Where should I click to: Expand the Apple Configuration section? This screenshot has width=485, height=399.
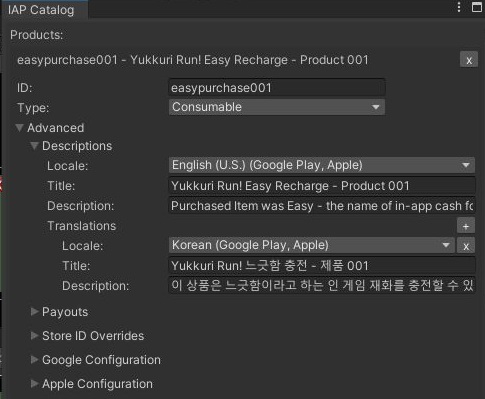point(34,384)
